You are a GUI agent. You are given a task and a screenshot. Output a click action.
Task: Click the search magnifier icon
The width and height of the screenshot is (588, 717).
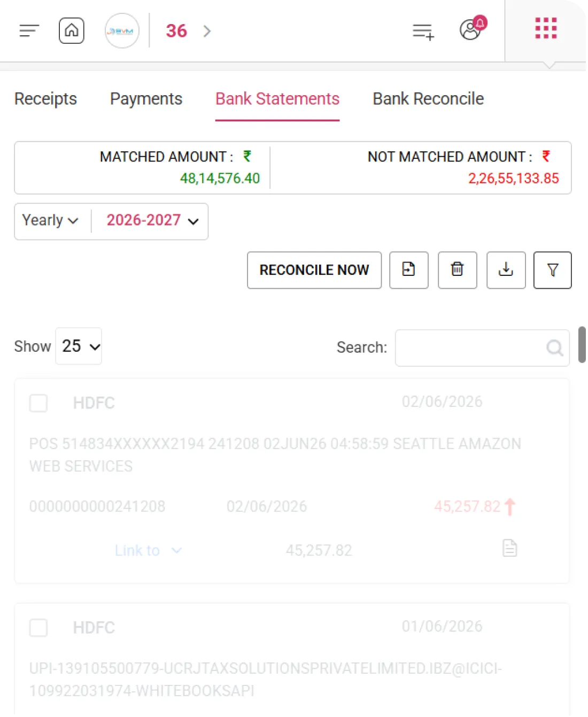(x=554, y=348)
